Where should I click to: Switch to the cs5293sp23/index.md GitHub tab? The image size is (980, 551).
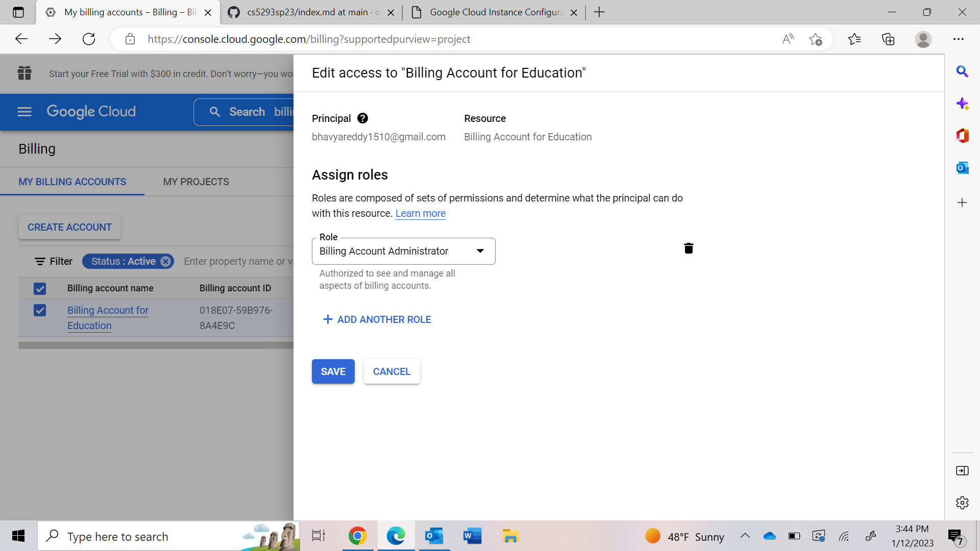coord(311,12)
